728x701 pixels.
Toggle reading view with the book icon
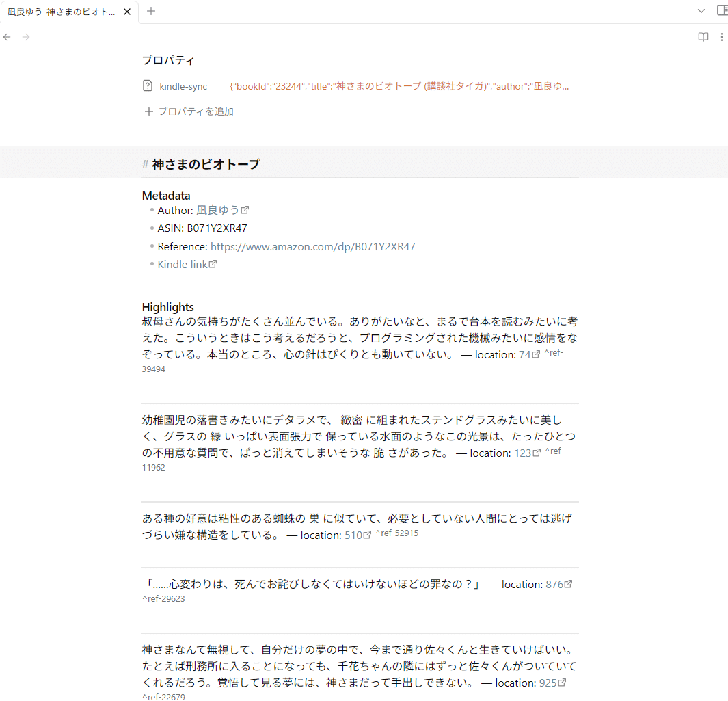(x=703, y=36)
